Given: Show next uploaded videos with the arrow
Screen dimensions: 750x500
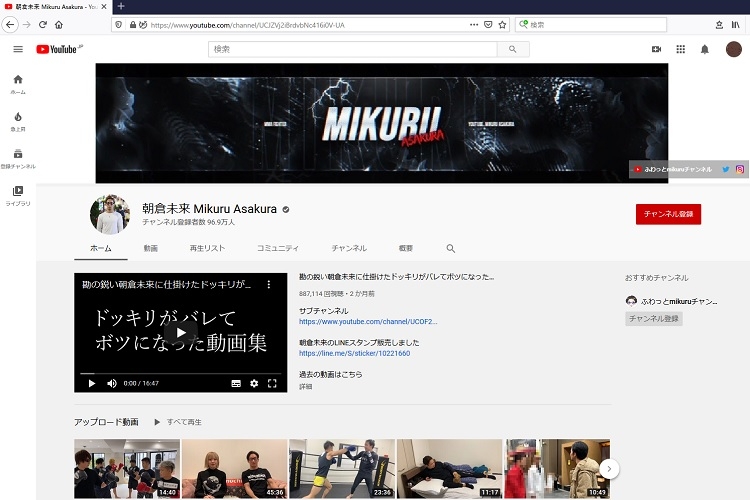Looking at the screenshot, I should click(609, 469).
